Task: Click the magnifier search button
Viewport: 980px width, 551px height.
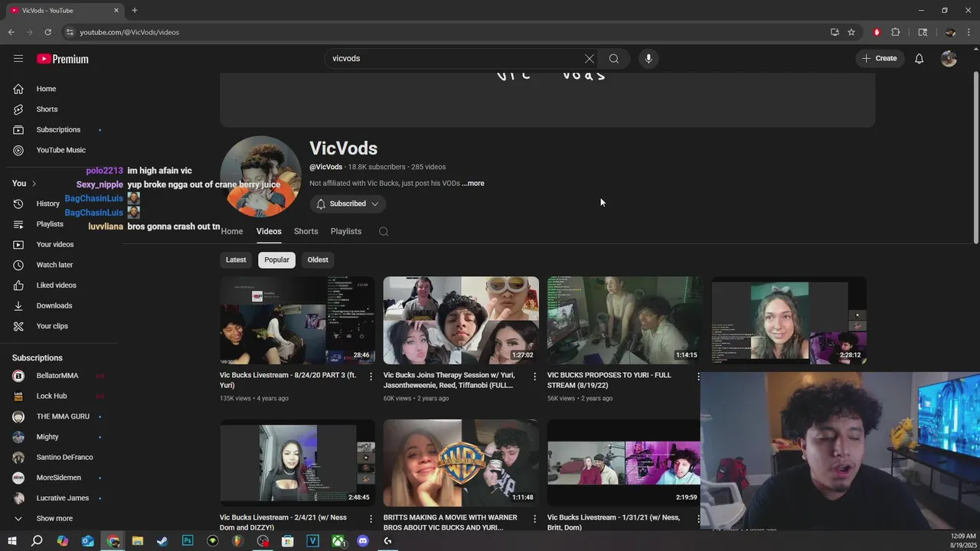Action: coord(614,58)
